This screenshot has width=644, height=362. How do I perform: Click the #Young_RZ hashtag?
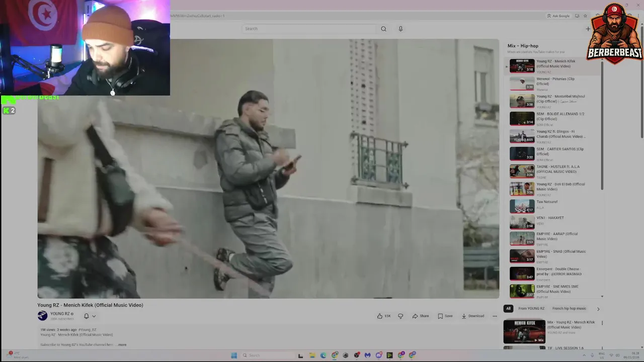(88, 330)
